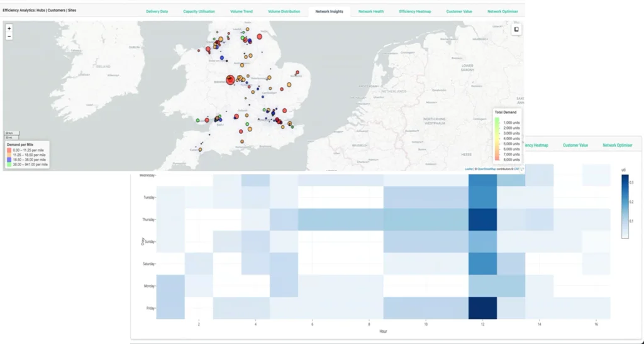This screenshot has height=344, width=644.
Task: Select the large red Birmingham demand marker
Action: coord(230,79)
